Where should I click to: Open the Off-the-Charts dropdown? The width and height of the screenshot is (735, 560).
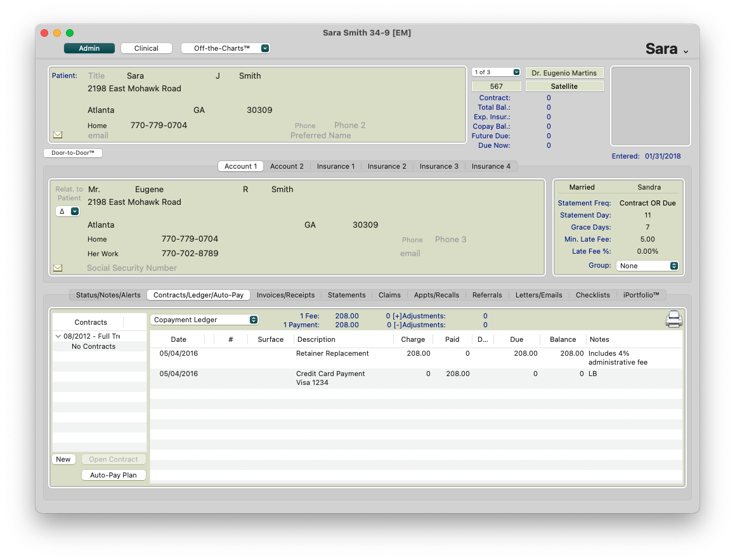coord(225,48)
